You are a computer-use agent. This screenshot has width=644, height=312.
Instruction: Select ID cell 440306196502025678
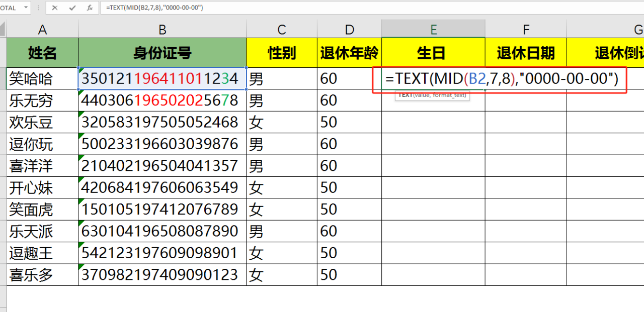click(162, 100)
